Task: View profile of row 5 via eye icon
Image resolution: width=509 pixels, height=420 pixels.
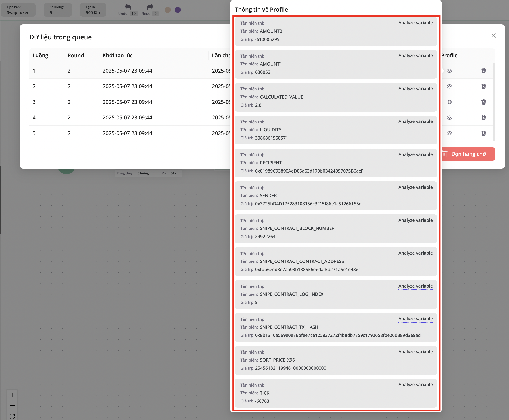Action: [449, 133]
